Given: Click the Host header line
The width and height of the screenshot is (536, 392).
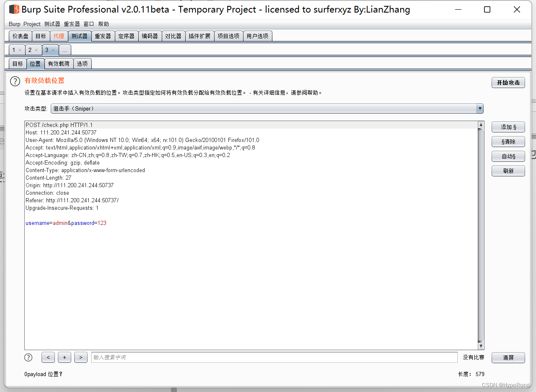Looking at the screenshot, I should [61, 132].
